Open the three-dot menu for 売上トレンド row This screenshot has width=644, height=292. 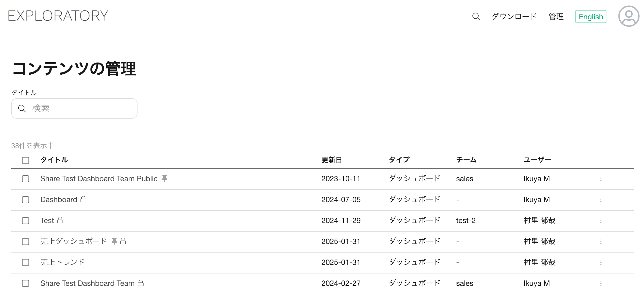tap(601, 262)
